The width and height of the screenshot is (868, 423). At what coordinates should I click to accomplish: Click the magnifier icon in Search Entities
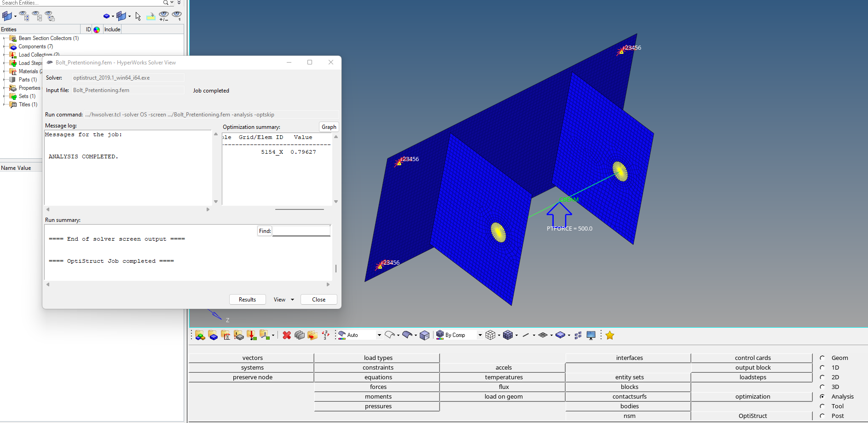[166, 3]
